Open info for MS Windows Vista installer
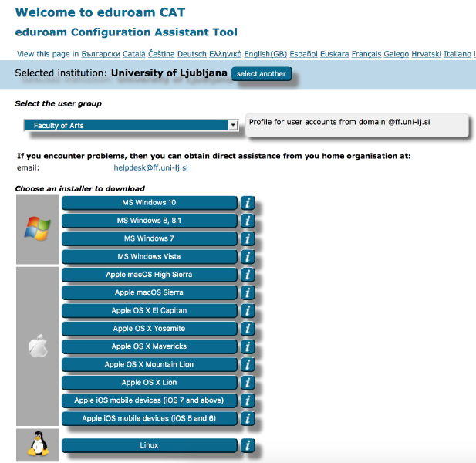 pos(248,256)
